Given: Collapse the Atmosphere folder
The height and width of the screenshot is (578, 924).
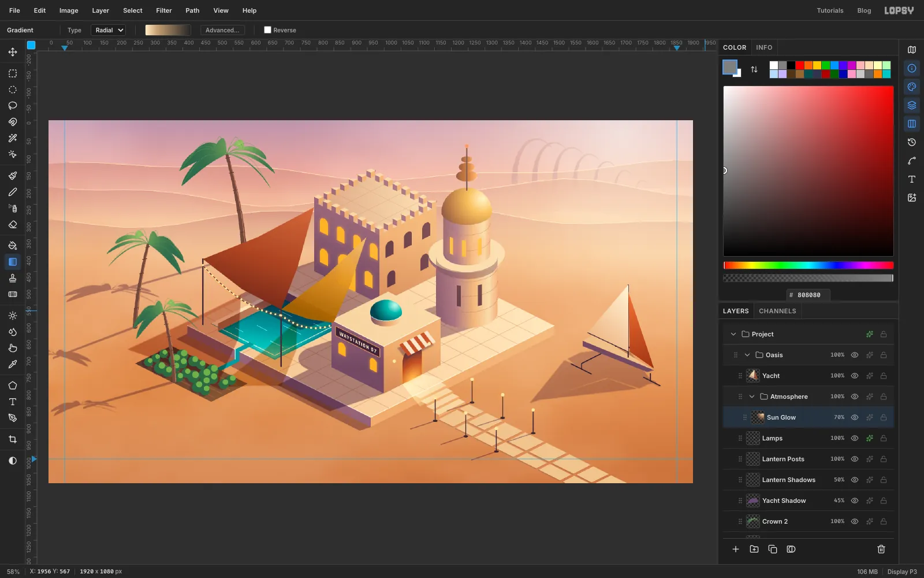Looking at the screenshot, I should pyautogui.click(x=752, y=397).
